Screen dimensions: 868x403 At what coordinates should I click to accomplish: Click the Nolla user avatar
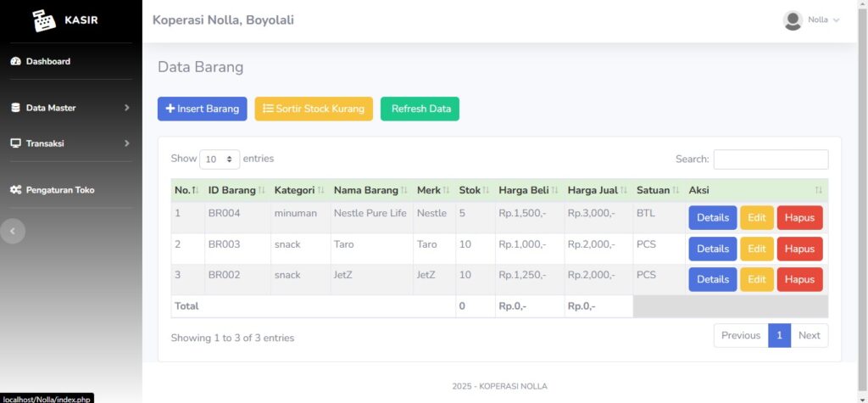click(793, 20)
